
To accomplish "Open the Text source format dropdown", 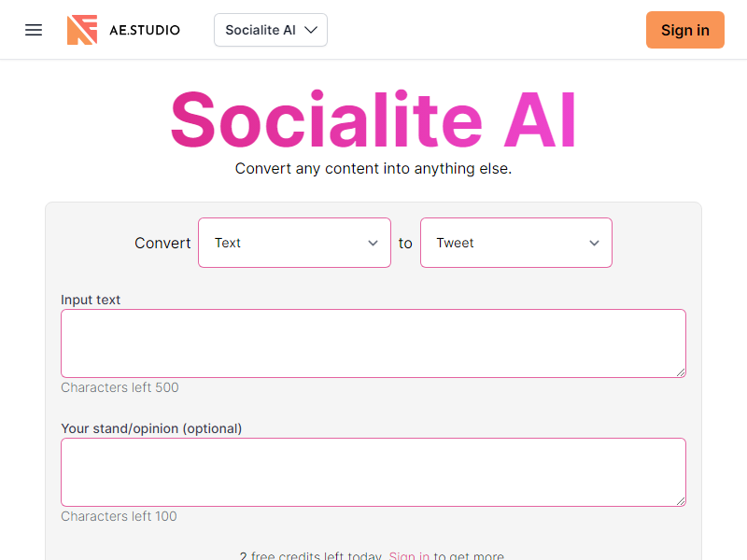I will point(293,243).
